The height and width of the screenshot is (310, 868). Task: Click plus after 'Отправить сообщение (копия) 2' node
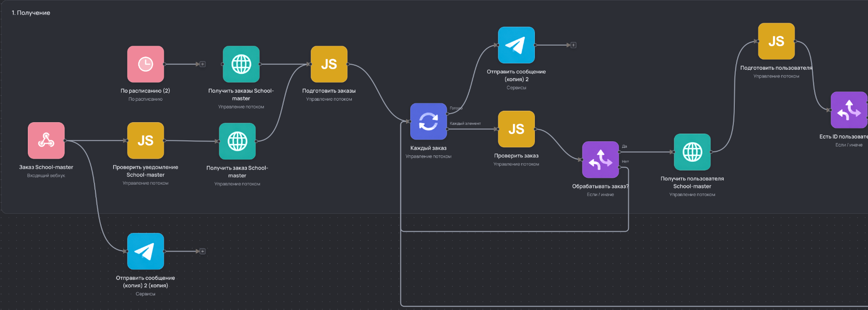click(x=574, y=45)
